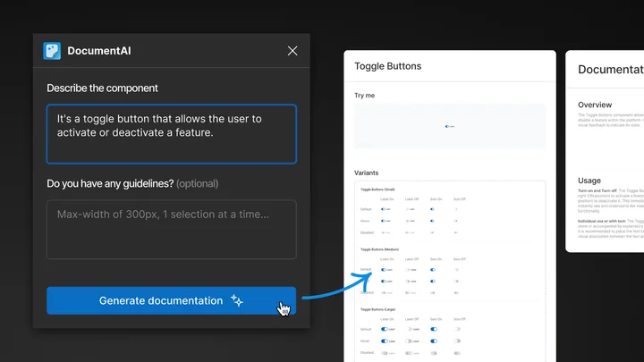Toggle Large Hover Solo Off switch

click(x=457, y=341)
